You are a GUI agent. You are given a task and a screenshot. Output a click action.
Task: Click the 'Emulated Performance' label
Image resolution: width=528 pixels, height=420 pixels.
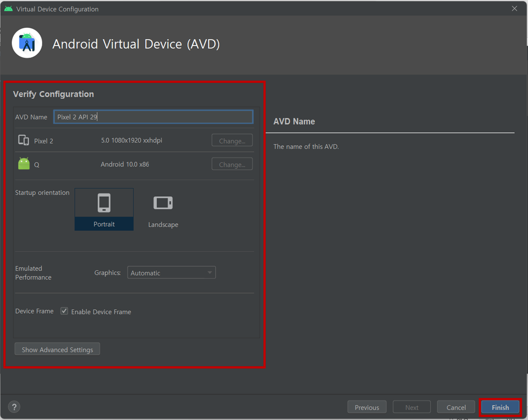33,273
